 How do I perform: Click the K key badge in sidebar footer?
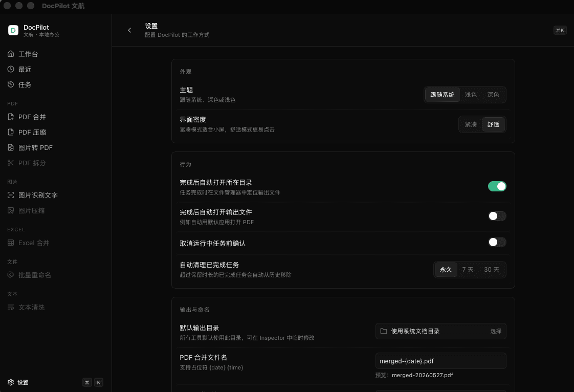[98, 382]
